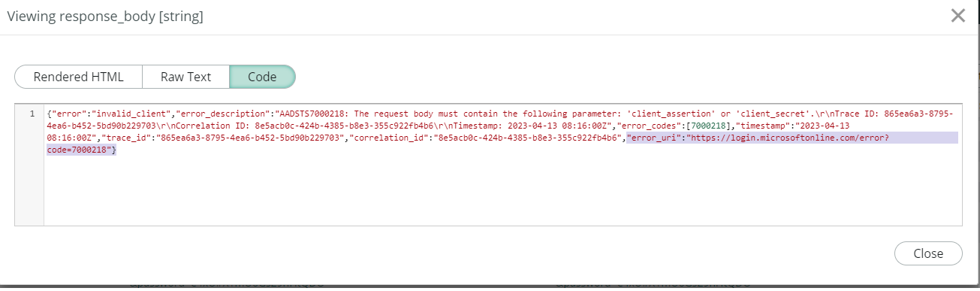The image size is (980, 291).
Task: Click the Close button at the bottom
Action: coord(928,253)
